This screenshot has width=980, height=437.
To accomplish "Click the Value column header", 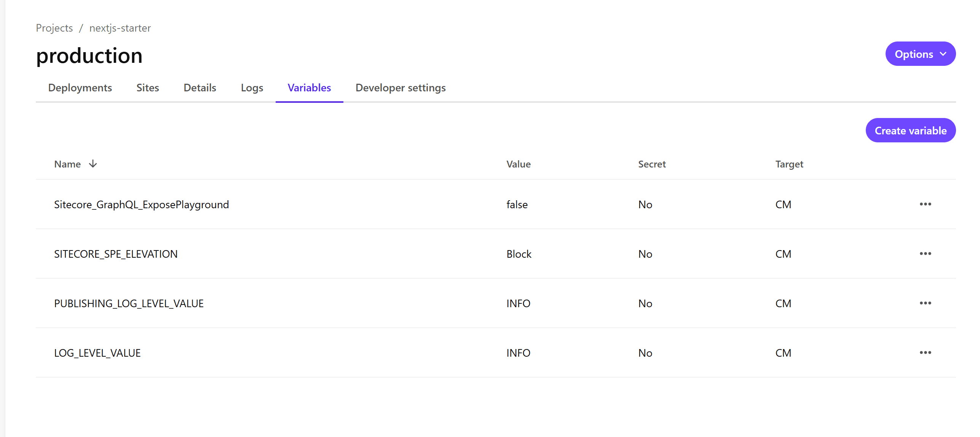I will [x=518, y=164].
